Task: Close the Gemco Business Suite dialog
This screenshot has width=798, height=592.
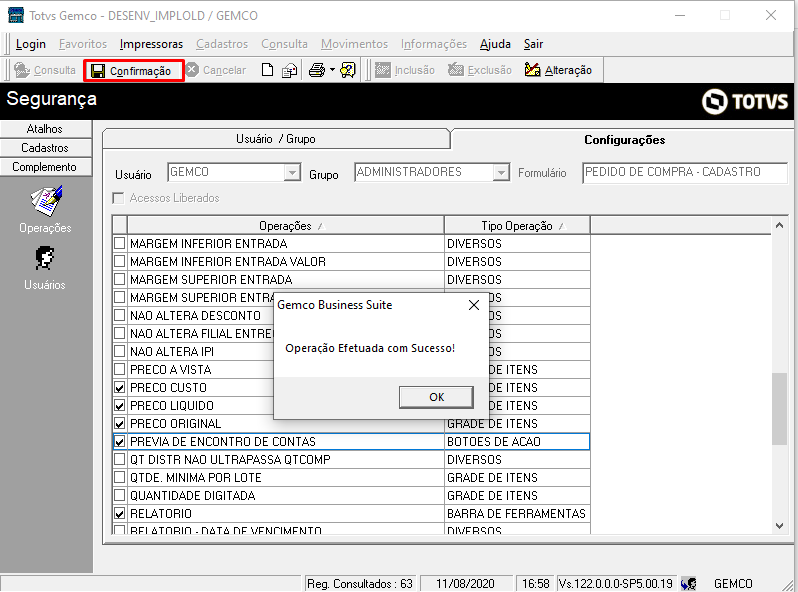Action: [x=474, y=305]
